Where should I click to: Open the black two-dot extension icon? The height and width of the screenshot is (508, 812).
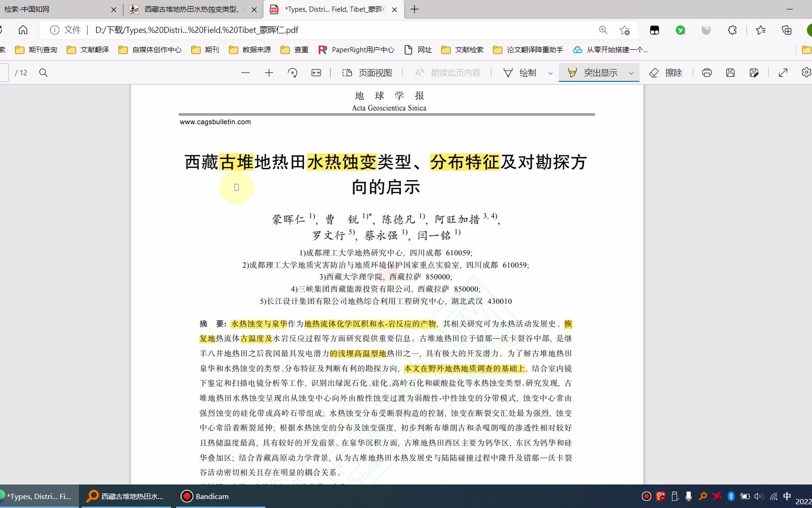[x=655, y=30]
